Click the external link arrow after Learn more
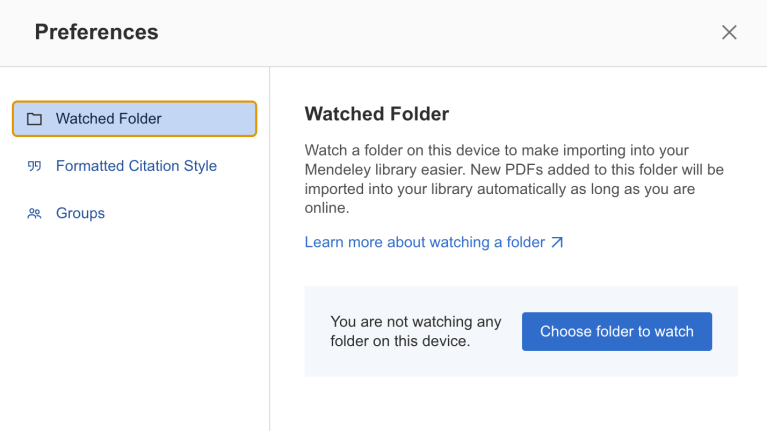Image resolution: width=767 pixels, height=431 pixels. pos(557,242)
